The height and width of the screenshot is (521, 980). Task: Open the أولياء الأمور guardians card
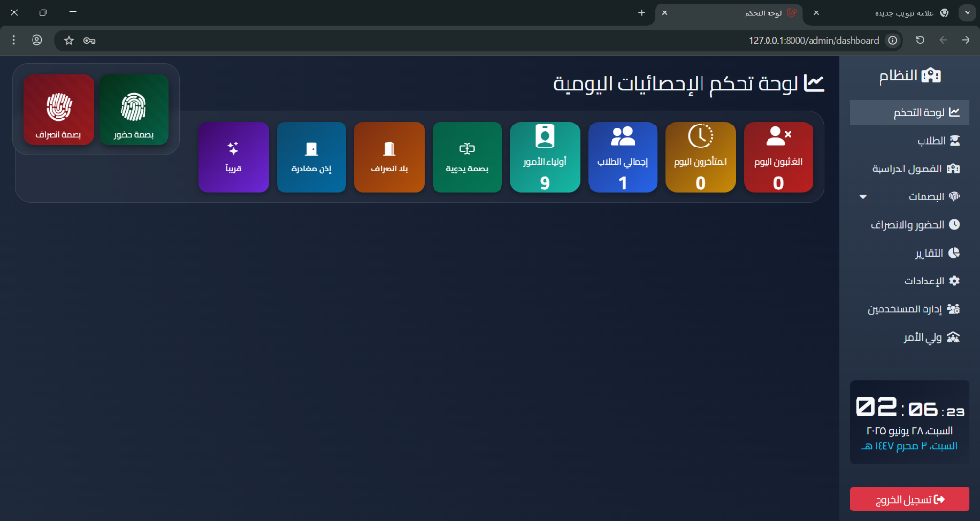coord(545,157)
